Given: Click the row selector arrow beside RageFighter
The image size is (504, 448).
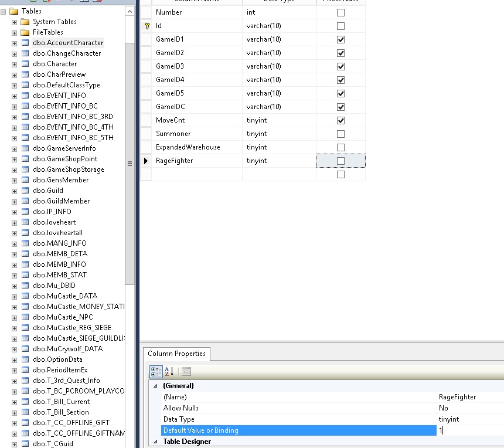Looking at the screenshot, I should 145,161.
